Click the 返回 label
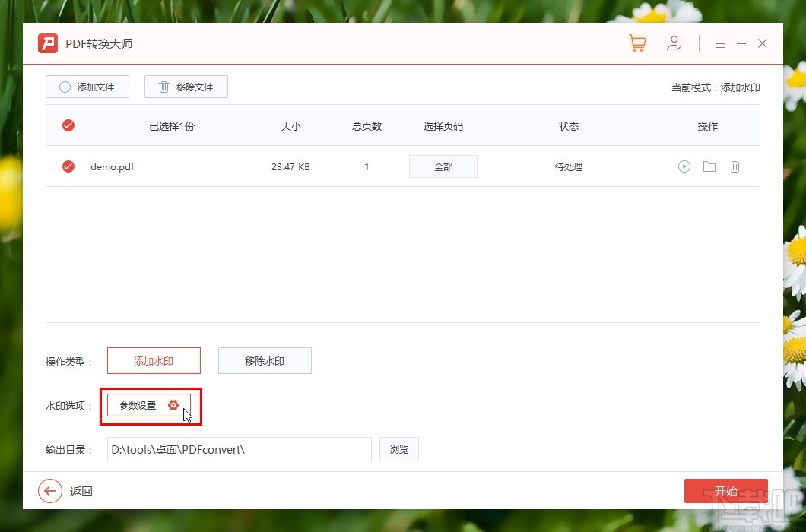806x532 pixels. (81, 492)
